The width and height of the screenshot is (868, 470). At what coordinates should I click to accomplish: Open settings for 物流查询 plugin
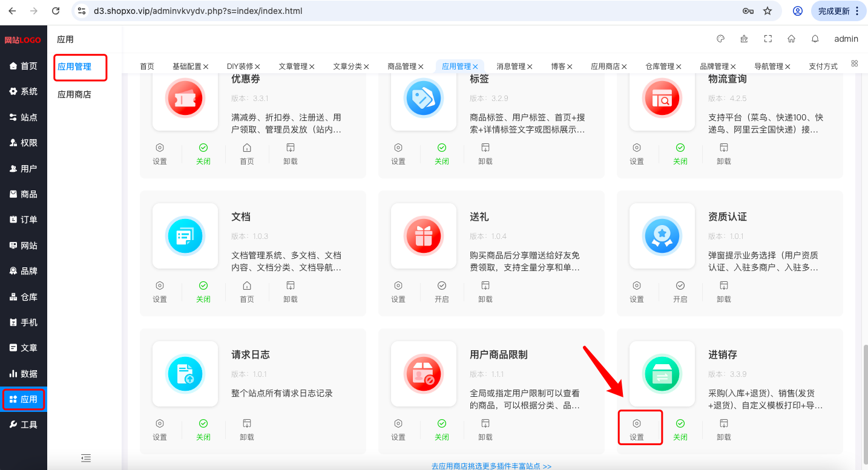coord(637,154)
